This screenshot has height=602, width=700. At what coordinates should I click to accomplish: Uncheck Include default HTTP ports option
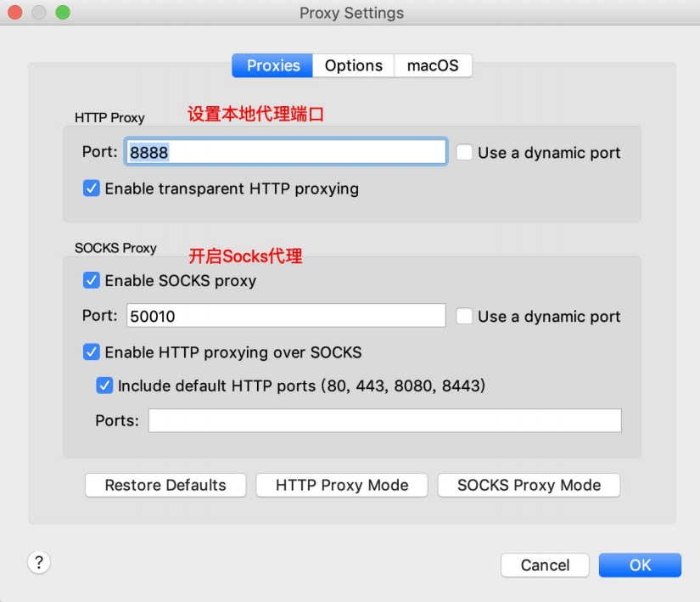[104, 385]
